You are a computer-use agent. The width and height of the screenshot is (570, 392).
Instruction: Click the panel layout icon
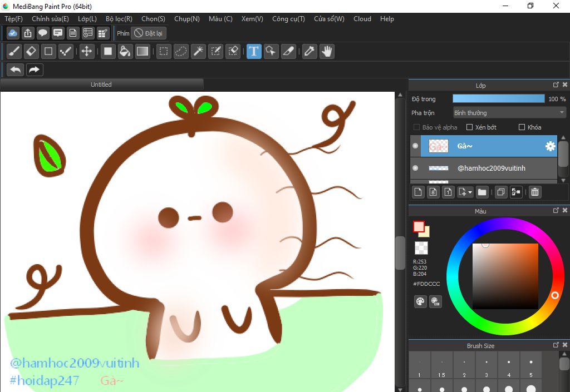[x=87, y=33]
